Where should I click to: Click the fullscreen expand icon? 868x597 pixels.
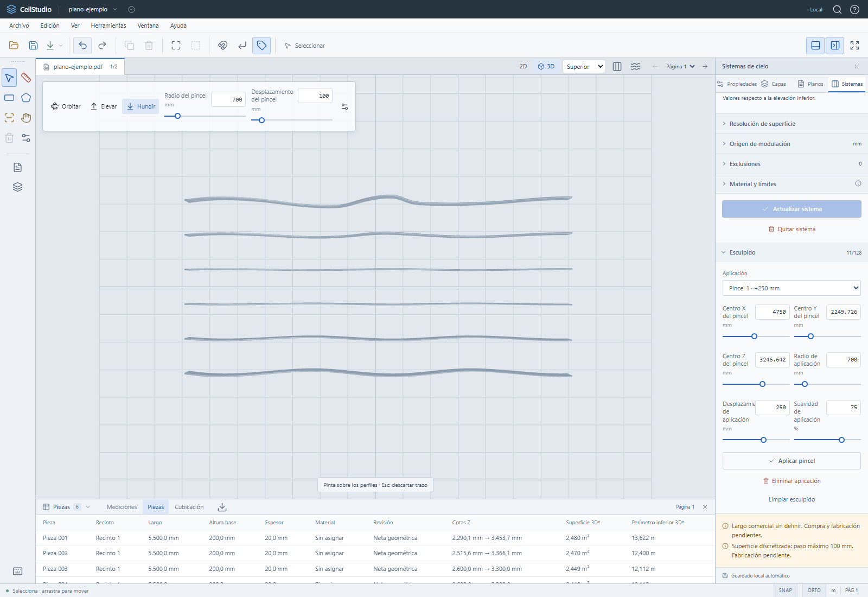pyautogui.click(x=855, y=46)
